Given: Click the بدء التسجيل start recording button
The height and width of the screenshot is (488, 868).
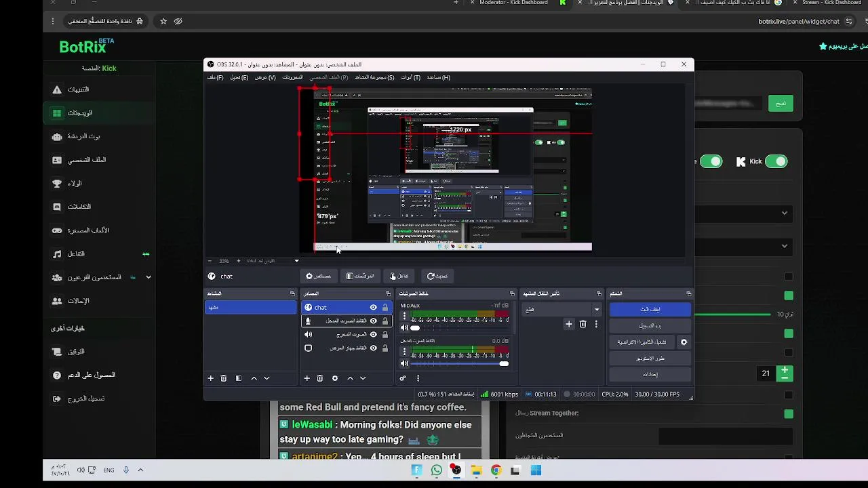Looking at the screenshot, I should click(x=650, y=326).
